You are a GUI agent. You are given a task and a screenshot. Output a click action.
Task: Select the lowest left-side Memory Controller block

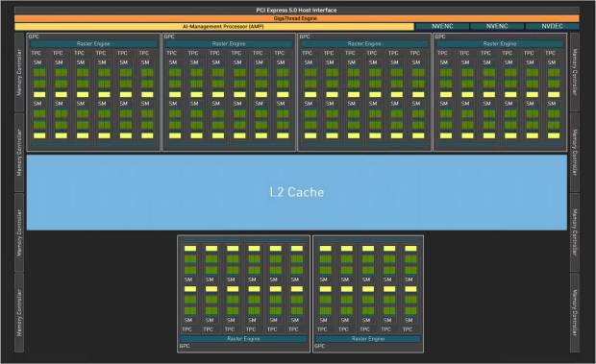coord(19,313)
